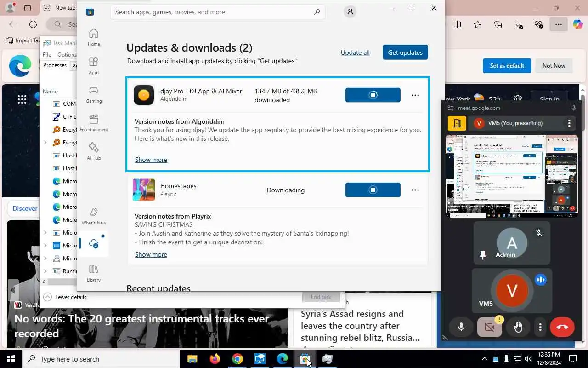Click End task in Task Manager
Viewport: 588px width, 368px height.
click(x=321, y=297)
